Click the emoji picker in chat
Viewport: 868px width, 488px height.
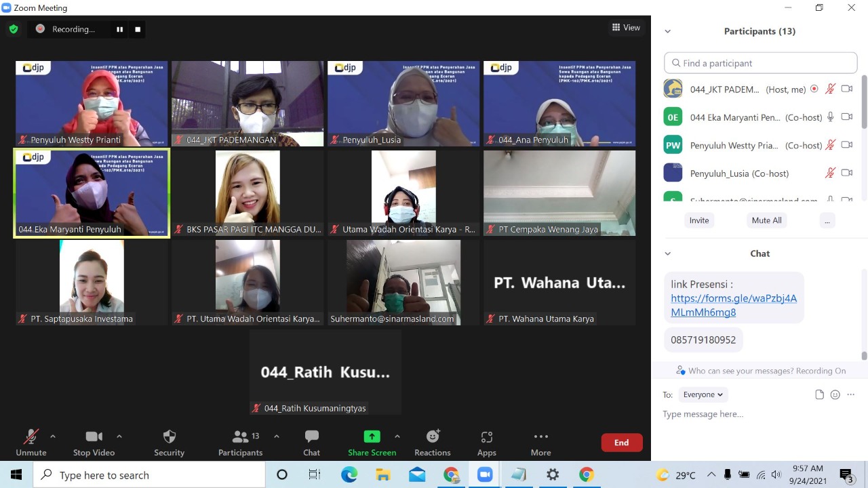tap(835, 394)
